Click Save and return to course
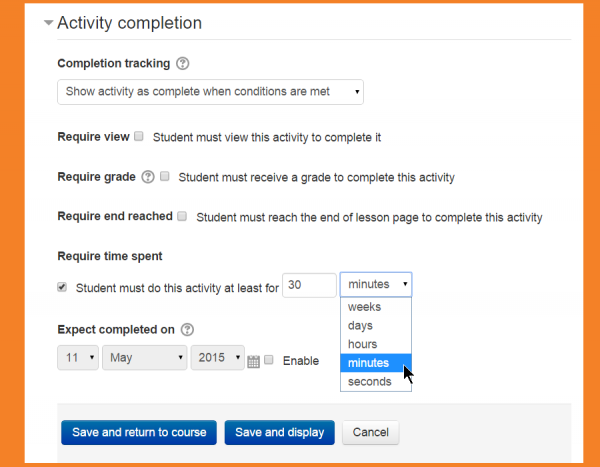Screen dimensions: 600x467 tap(139, 432)
